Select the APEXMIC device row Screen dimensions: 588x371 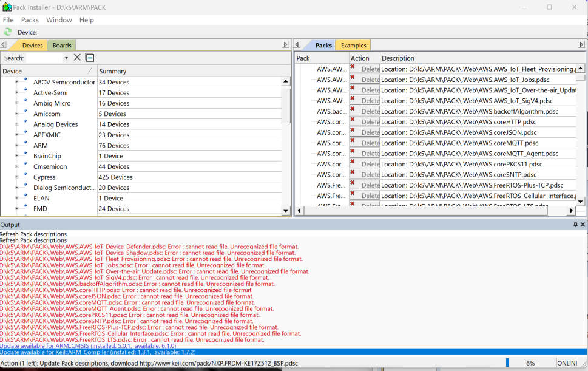[47, 135]
